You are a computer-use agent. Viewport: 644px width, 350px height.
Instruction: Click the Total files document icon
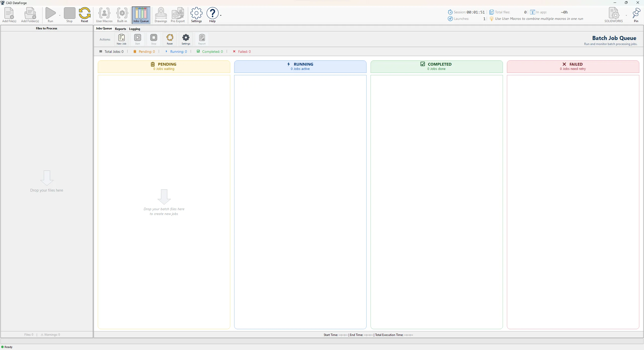click(491, 12)
